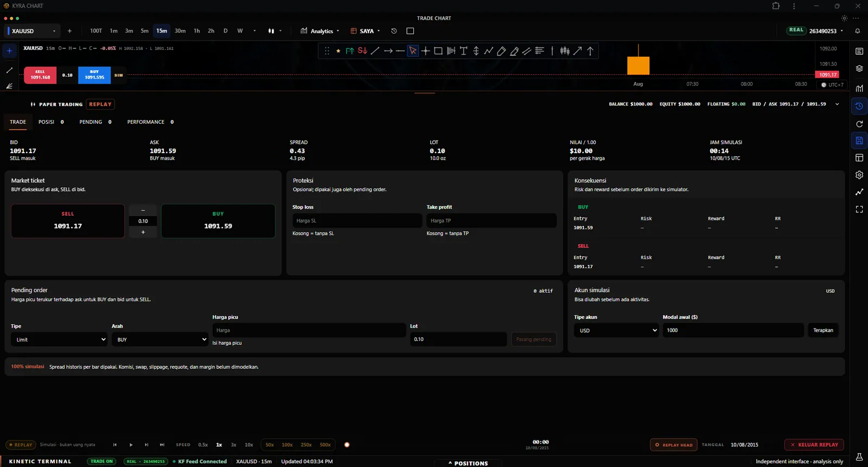
Task: Click the Pasang pending button
Action: point(534,339)
